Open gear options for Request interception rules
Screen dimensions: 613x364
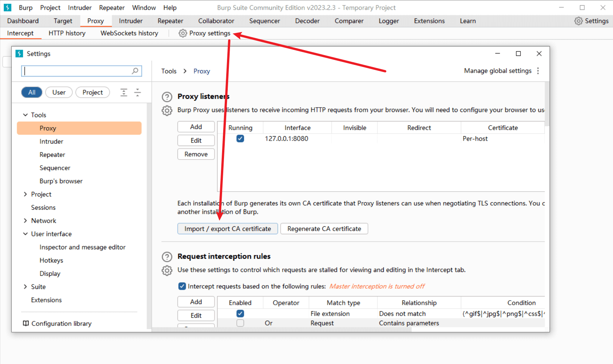pos(167,270)
